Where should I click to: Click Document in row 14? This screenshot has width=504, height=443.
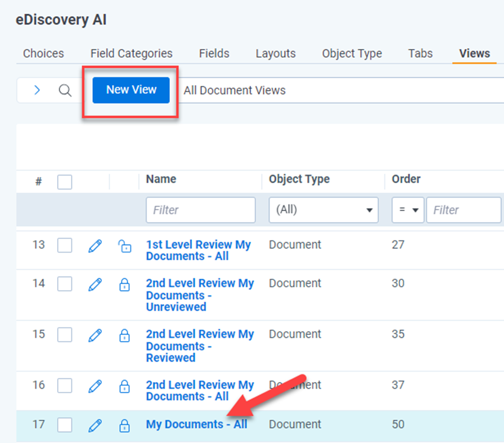(x=295, y=283)
